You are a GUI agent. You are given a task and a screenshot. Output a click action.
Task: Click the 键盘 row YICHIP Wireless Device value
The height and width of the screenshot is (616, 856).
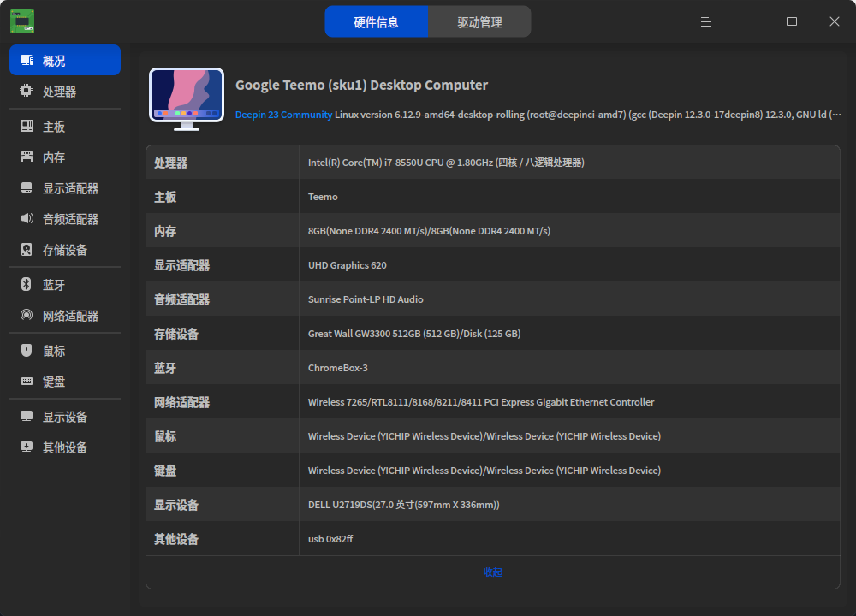coord(484,471)
